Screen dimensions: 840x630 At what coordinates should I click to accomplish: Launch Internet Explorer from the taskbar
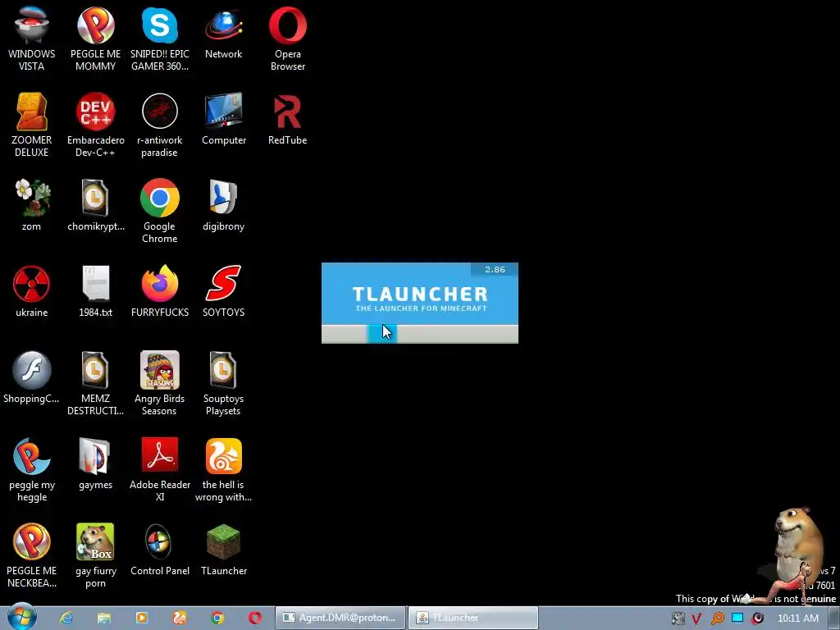66,618
